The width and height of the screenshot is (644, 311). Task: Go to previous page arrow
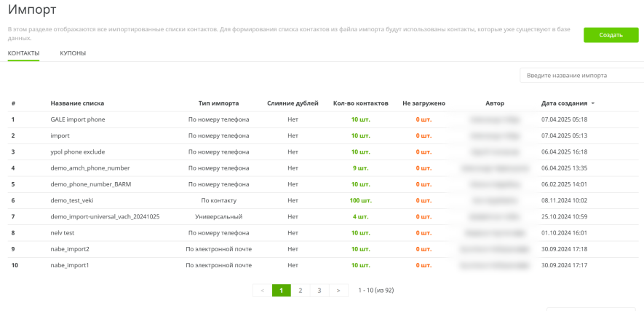262,290
